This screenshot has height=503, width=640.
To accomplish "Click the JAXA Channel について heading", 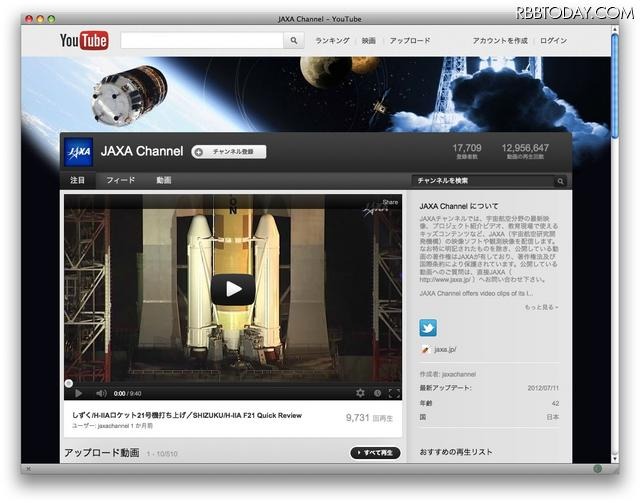I will [459, 206].
